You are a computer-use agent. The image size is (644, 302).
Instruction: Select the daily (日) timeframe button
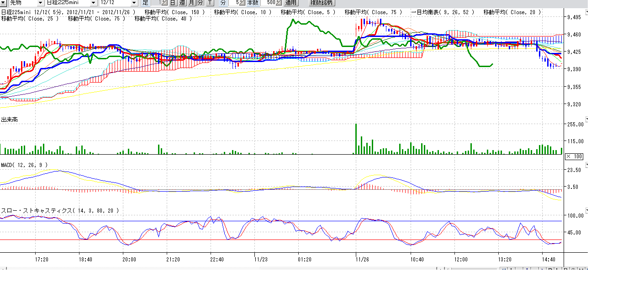pos(173,2)
